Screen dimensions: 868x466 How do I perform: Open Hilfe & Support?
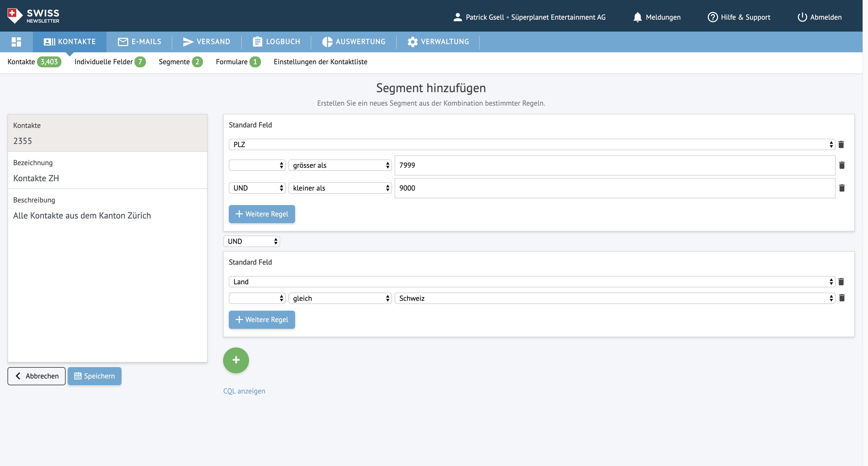click(x=739, y=17)
